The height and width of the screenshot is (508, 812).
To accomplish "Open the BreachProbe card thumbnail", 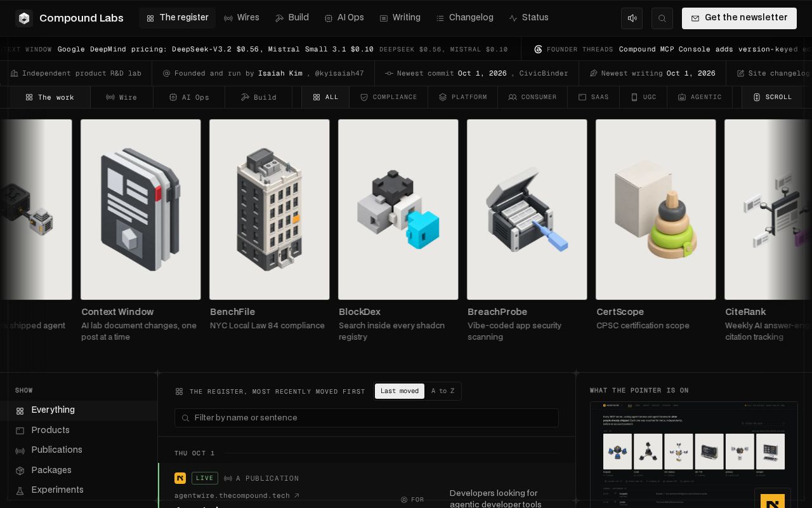I will click(527, 210).
